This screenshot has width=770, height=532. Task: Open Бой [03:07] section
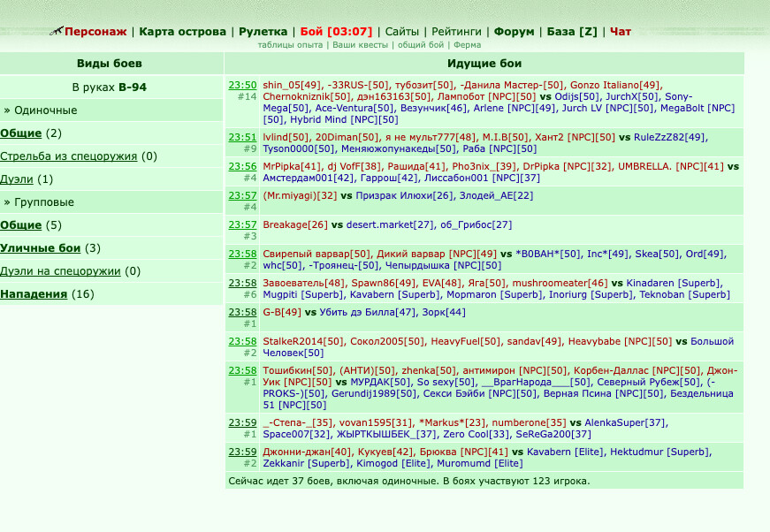pyautogui.click(x=336, y=32)
